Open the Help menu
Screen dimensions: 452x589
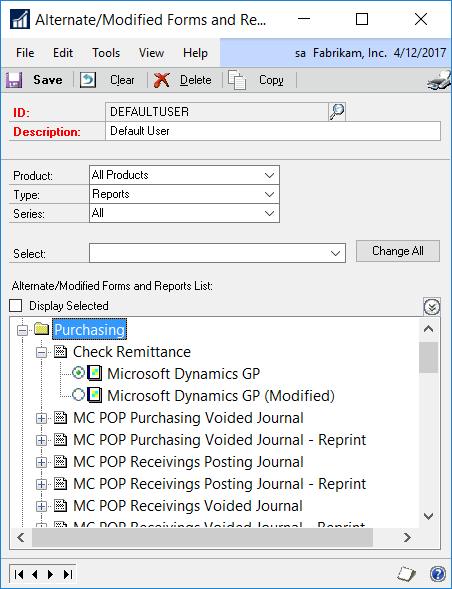(195, 53)
